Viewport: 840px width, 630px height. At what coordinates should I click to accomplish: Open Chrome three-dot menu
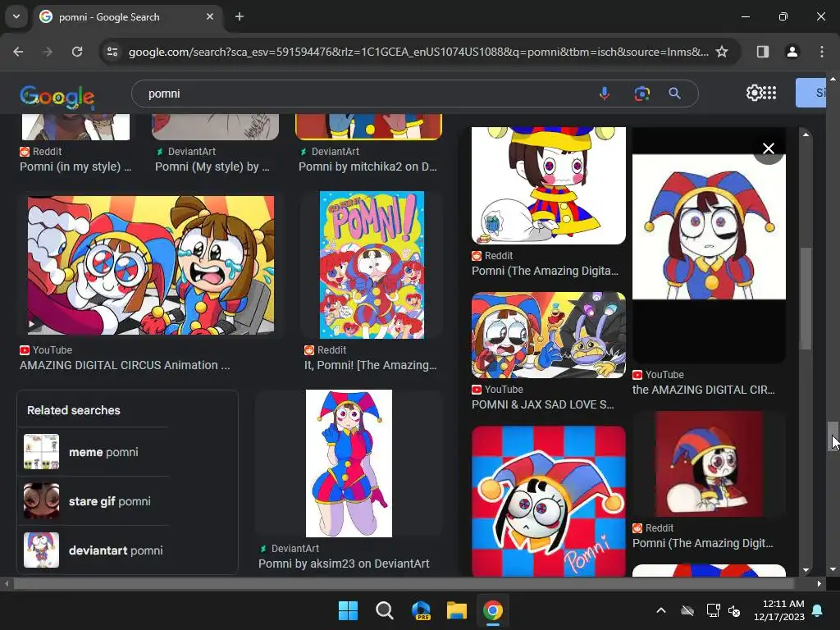[822, 52]
